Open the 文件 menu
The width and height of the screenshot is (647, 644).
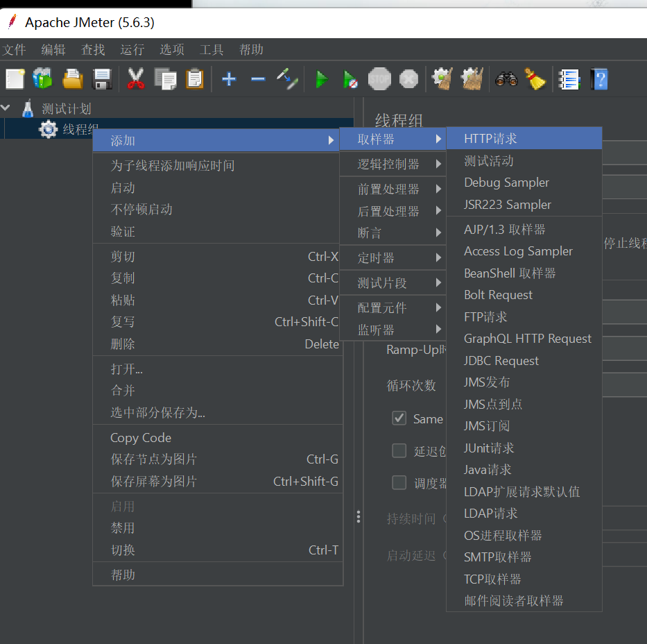tap(14, 49)
